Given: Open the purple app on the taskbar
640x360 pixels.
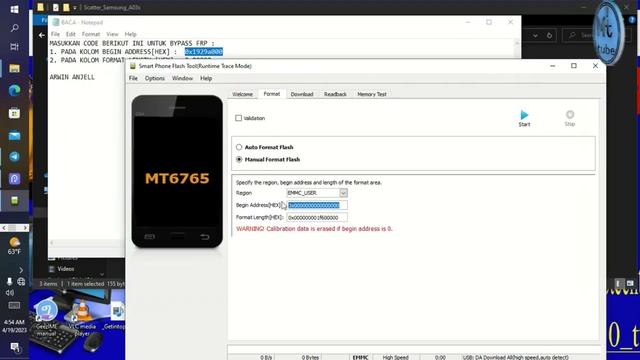Looking at the screenshot, I should [14, 179].
